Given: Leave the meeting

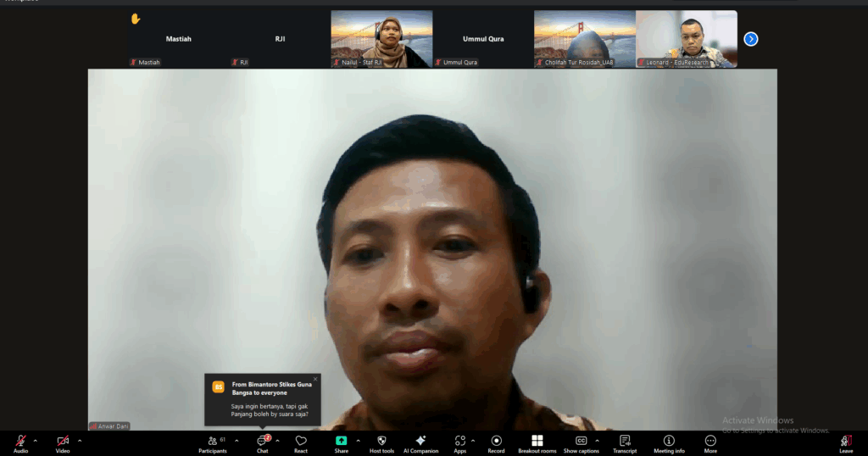Looking at the screenshot, I should point(846,444).
